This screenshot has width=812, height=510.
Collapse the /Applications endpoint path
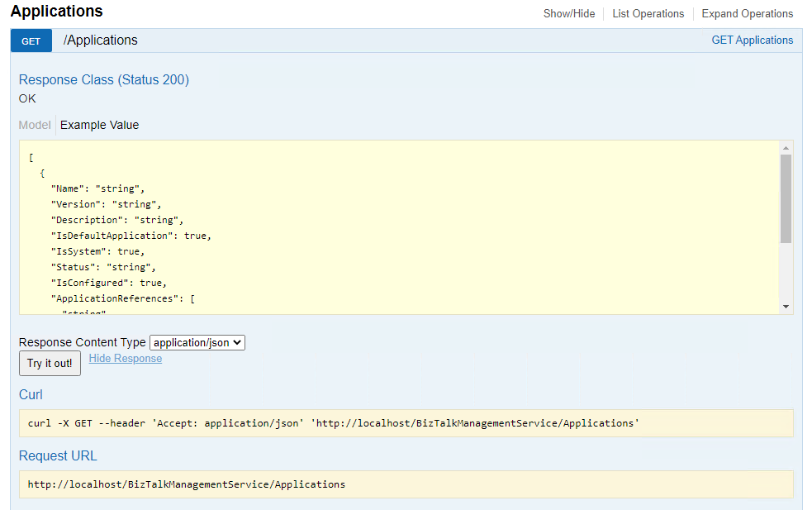[x=101, y=41]
